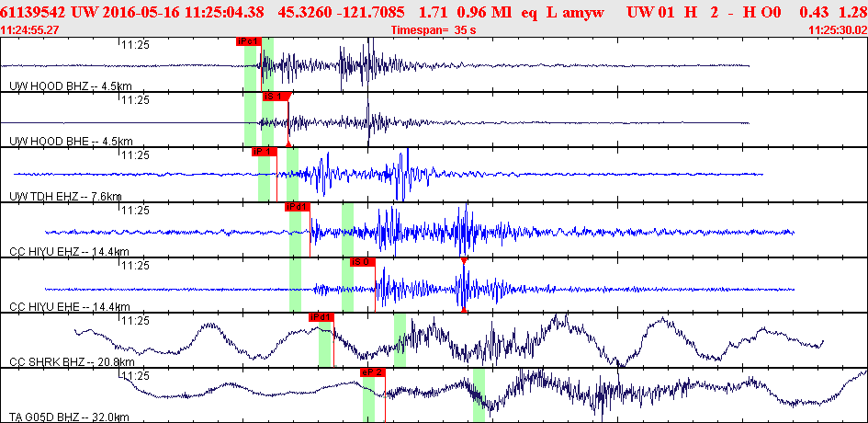Screen dimensions: 868x423
Task: Click the 11:25 time tick on G05D BHZ trace
Action: (x=136, y=376)
